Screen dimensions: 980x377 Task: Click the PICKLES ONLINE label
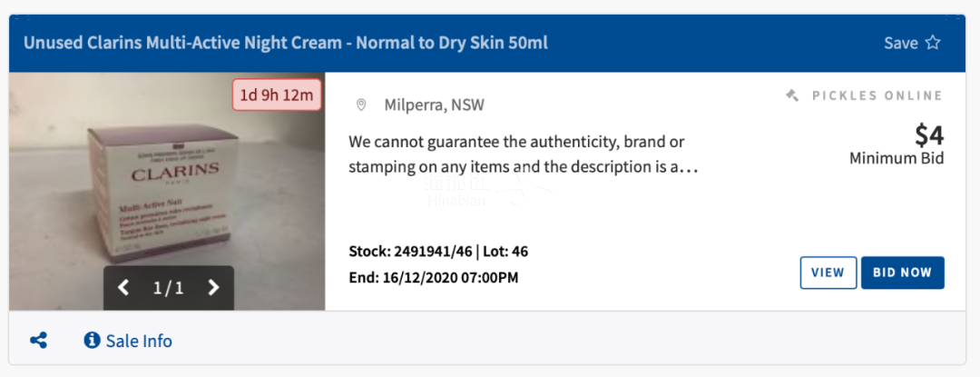click(x=877, y=95)
